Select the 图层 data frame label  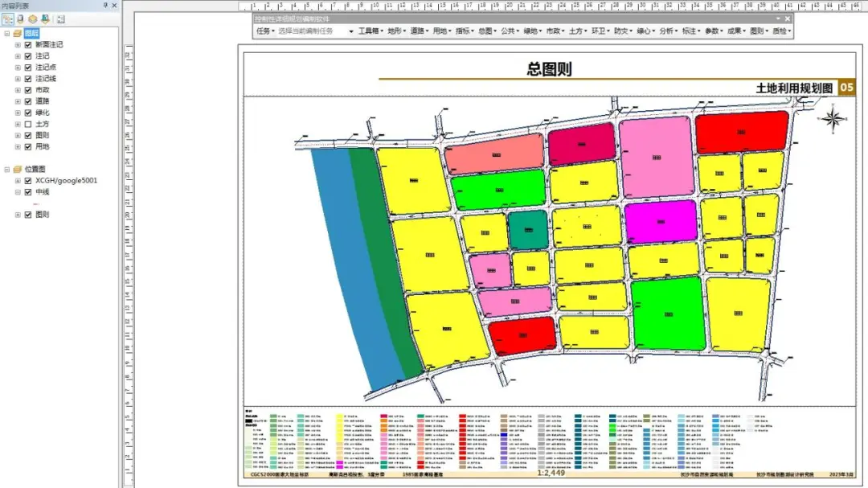click(31, 33)
